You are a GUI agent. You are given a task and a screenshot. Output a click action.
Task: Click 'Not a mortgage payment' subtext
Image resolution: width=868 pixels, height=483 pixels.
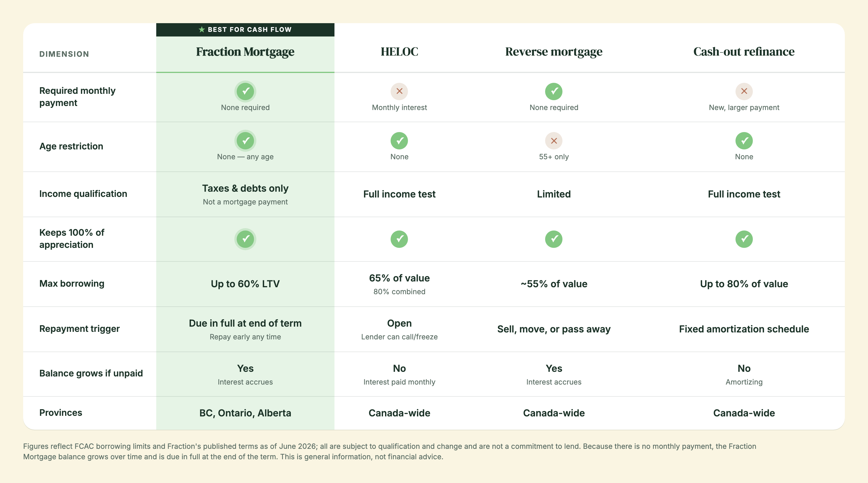(245, 202)
